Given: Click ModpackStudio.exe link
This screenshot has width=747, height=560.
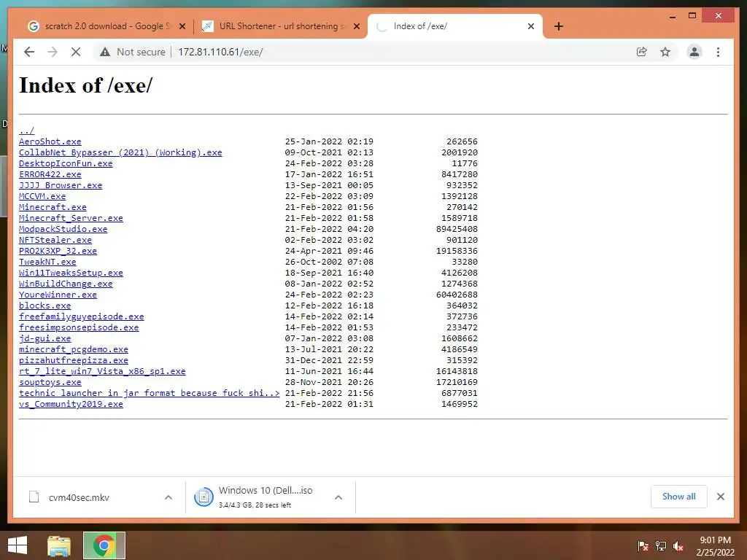Looking at the screenshot, I should [x=63, y=229].
